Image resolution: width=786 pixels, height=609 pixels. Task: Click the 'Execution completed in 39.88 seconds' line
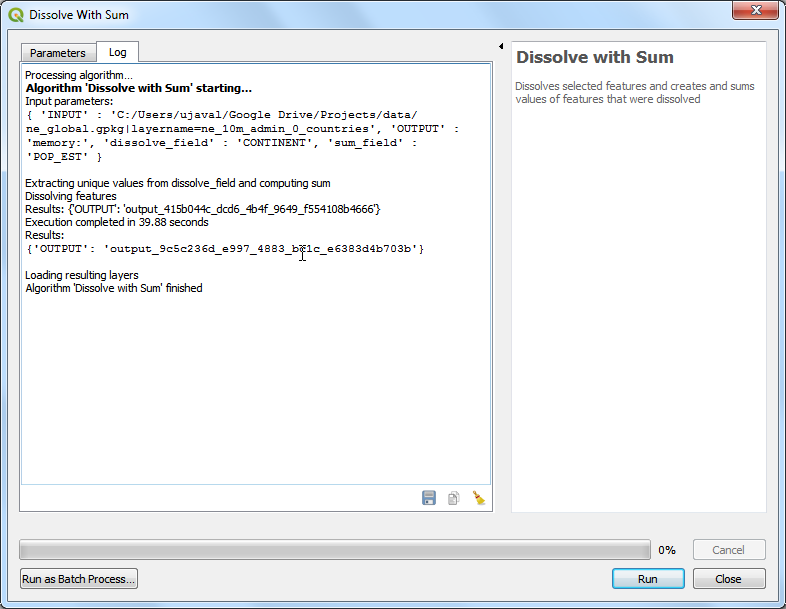pyautogui.click(x=117, y=222)
